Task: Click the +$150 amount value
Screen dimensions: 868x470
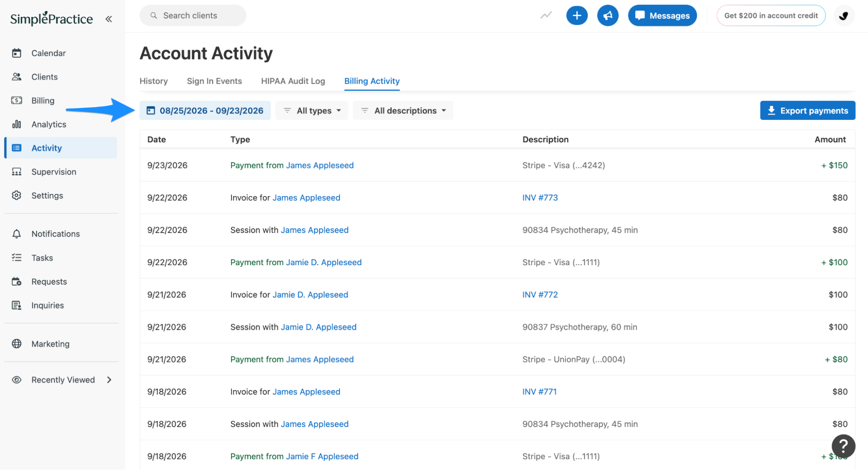Action: click(x=834, y=165)
